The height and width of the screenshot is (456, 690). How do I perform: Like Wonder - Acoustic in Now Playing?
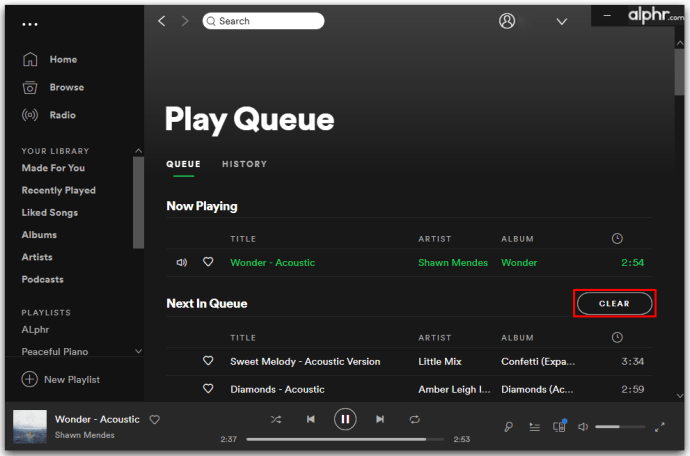[x=208, y=262]
